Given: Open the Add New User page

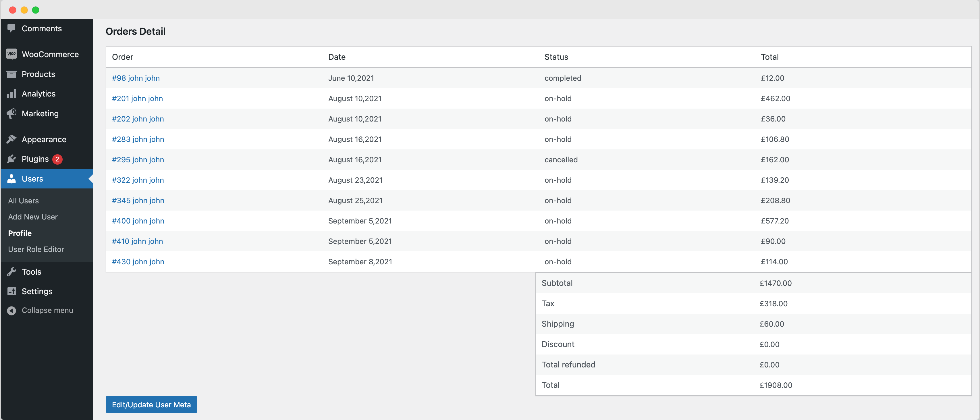Looking at the screenshot, I should pyautogui.click(x=33, y=217).
